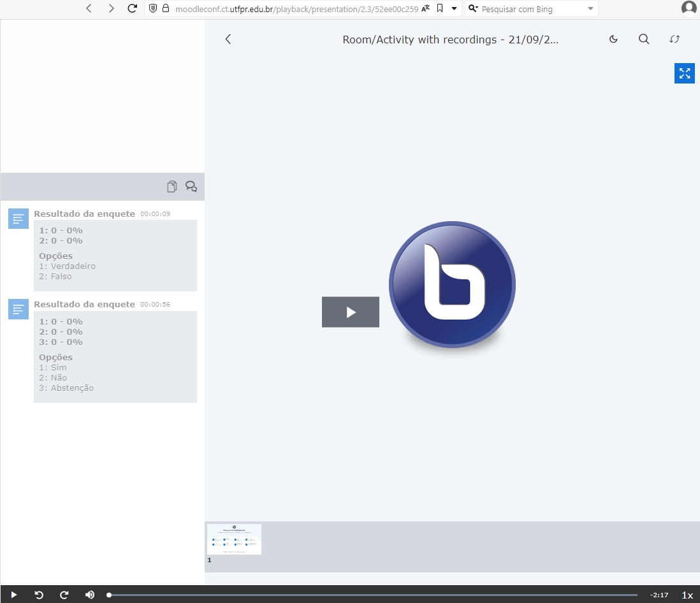
Task: Jump to timestamp 00:00:09
Action: click(155, 214)
